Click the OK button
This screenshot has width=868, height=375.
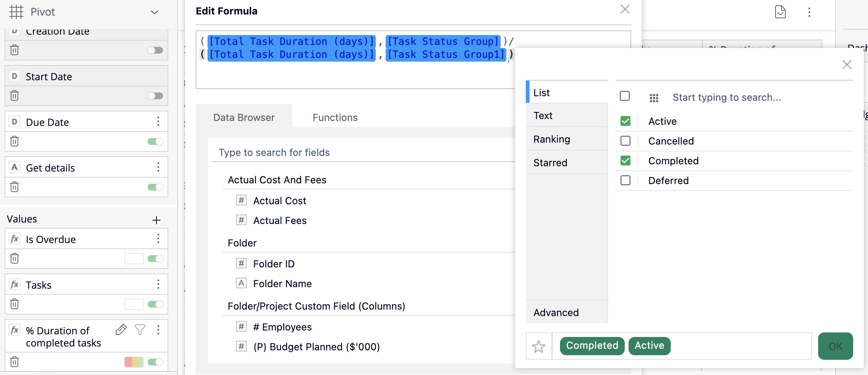tap(835, 346)
